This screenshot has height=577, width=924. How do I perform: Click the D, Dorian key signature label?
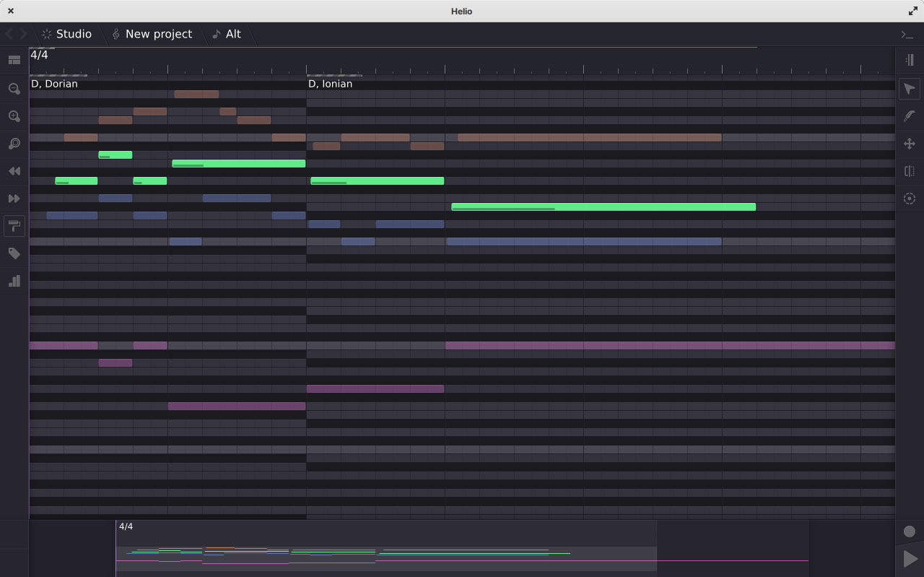pyautogui.click(x=54, y=84)
